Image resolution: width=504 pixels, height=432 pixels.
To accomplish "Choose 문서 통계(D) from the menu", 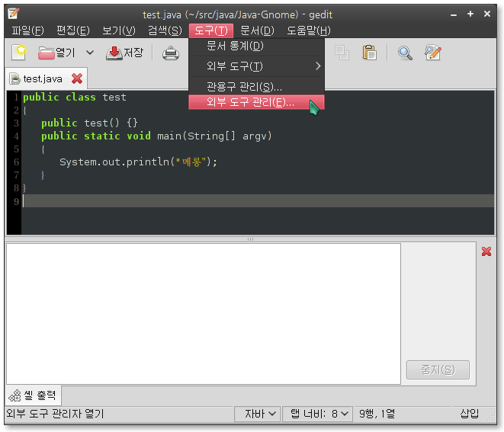I will coord(256,46).
